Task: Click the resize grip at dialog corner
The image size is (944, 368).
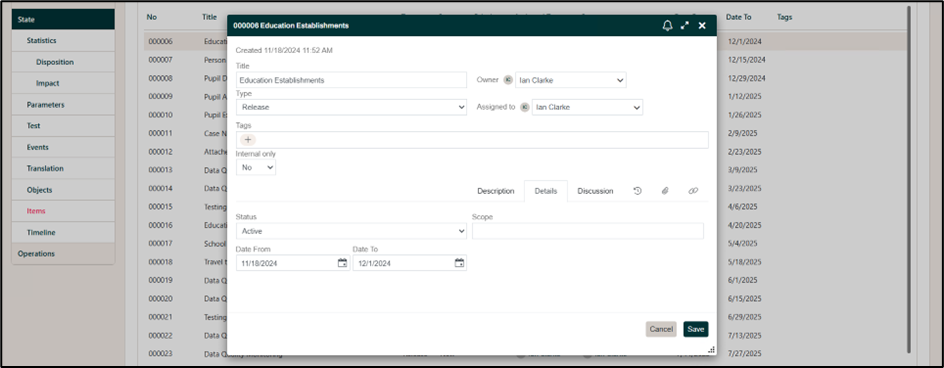Action: (x=711, y=349)
